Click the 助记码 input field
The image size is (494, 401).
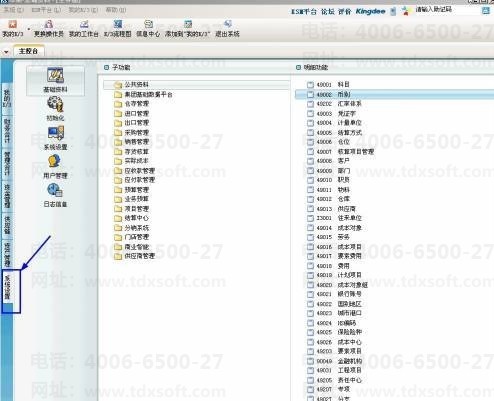(x=447, y=10)
